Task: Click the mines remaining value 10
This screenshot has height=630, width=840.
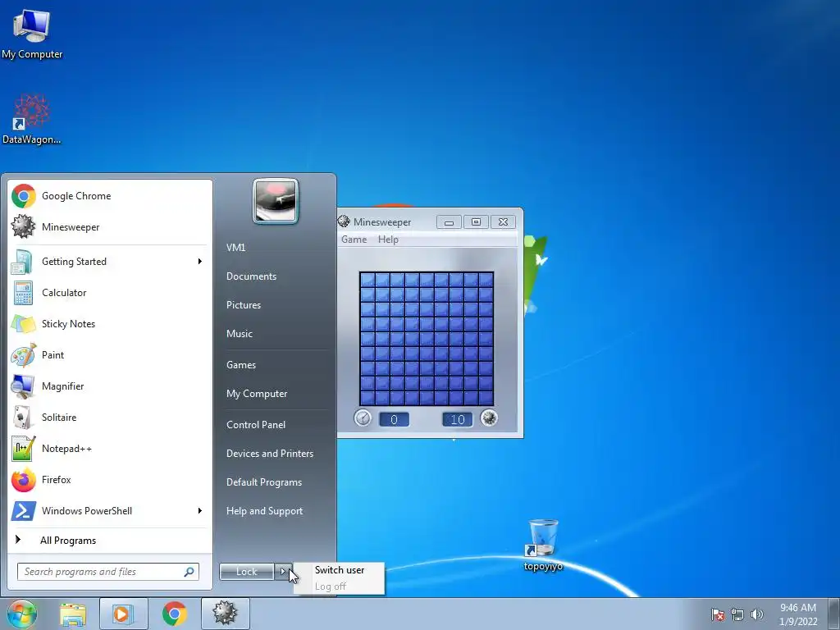Action: 458,419
